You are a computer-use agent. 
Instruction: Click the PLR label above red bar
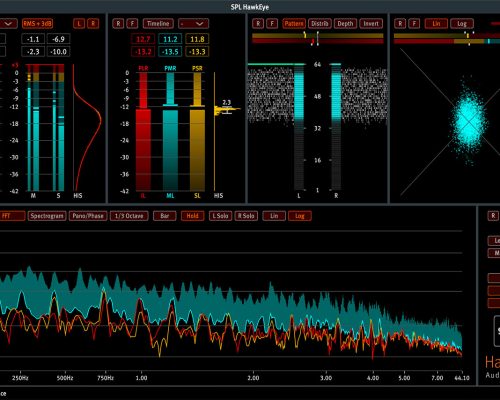[143, 68]
